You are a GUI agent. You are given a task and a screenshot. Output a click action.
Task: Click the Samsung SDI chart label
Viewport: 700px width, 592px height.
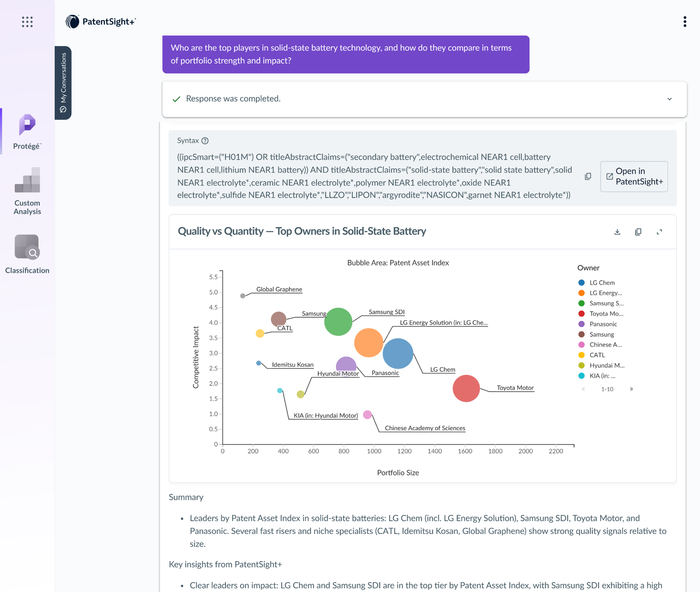coord(387,312)
